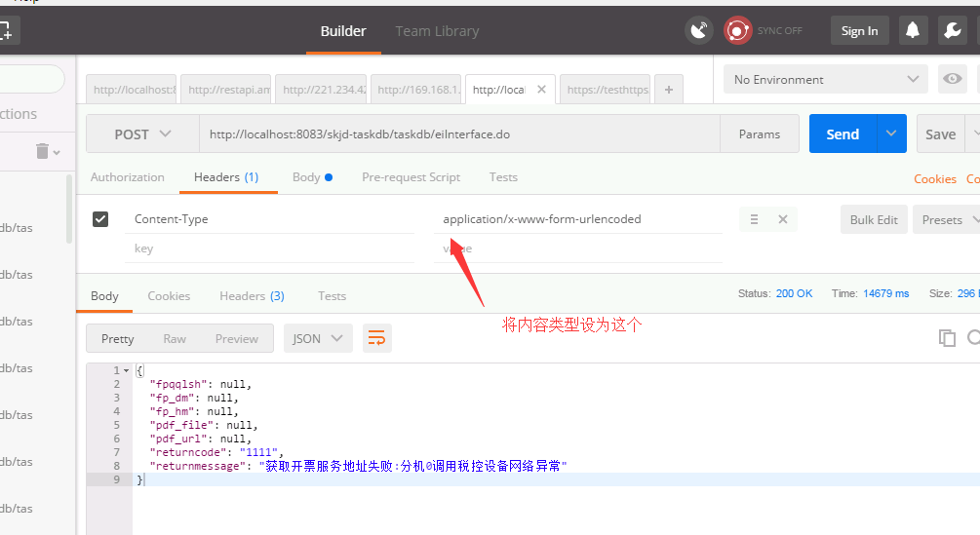
Task: Open the notifications bell
Action: pyautogui.click(x=913, y=30)
